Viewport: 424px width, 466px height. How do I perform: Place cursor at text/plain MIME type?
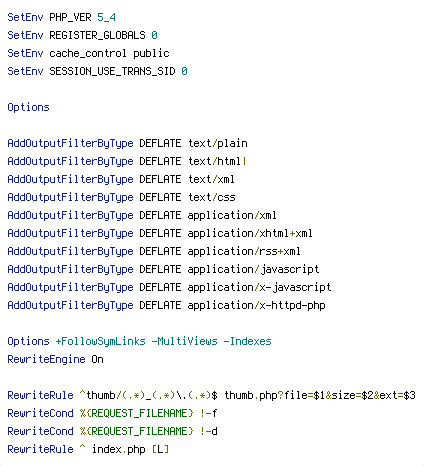pos(218,143)
